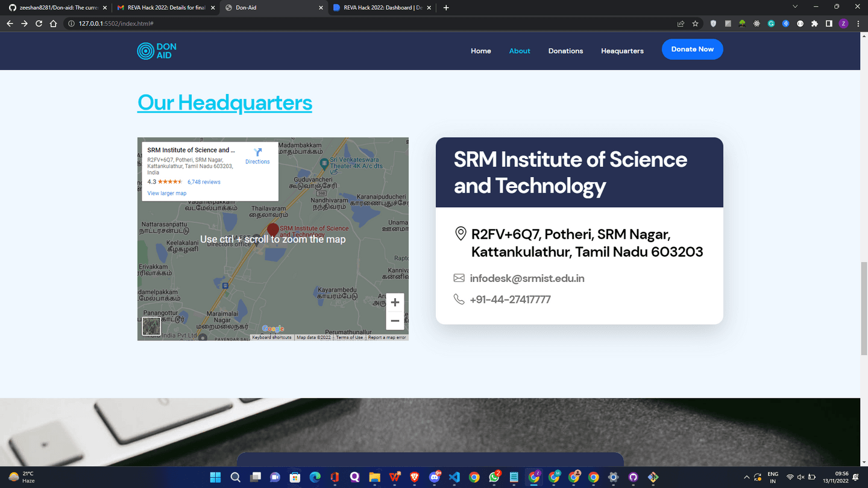The image size is (868, 488).
Task: Open map Terms of Use link
Action: (350, 337)
